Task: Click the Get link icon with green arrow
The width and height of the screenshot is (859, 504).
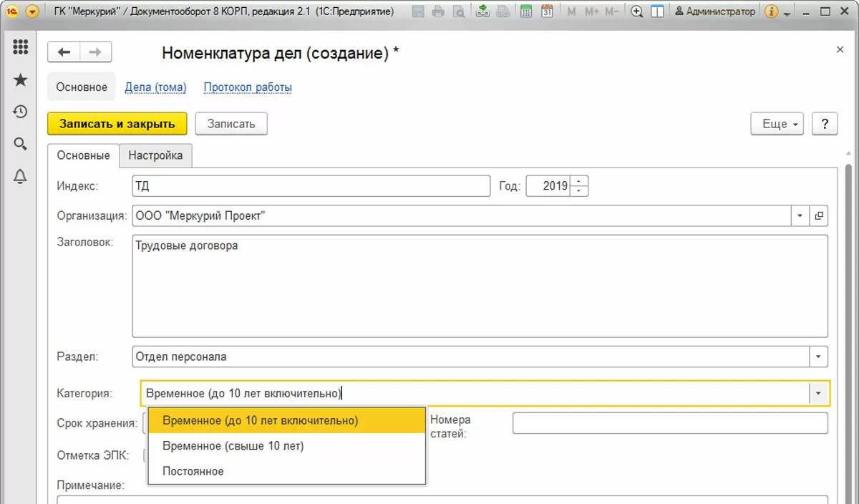Action: tap(482, 11)
